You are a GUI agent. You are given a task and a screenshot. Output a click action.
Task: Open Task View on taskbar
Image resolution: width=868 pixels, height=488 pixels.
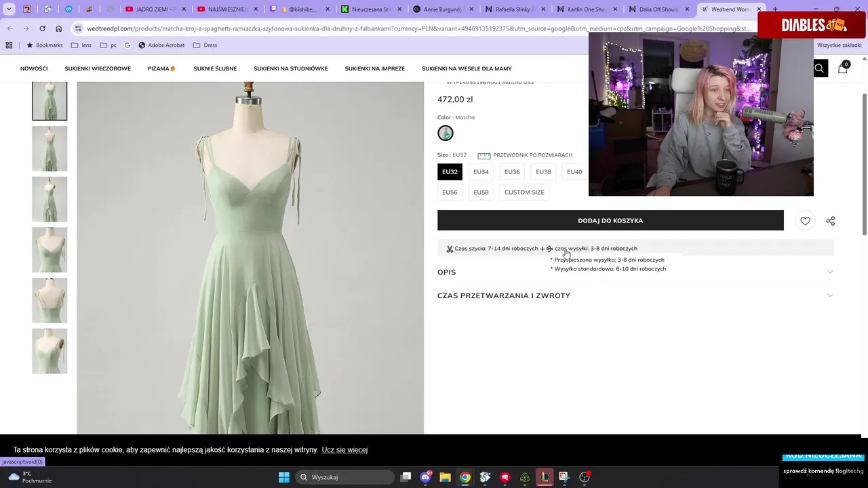[406, 477]
